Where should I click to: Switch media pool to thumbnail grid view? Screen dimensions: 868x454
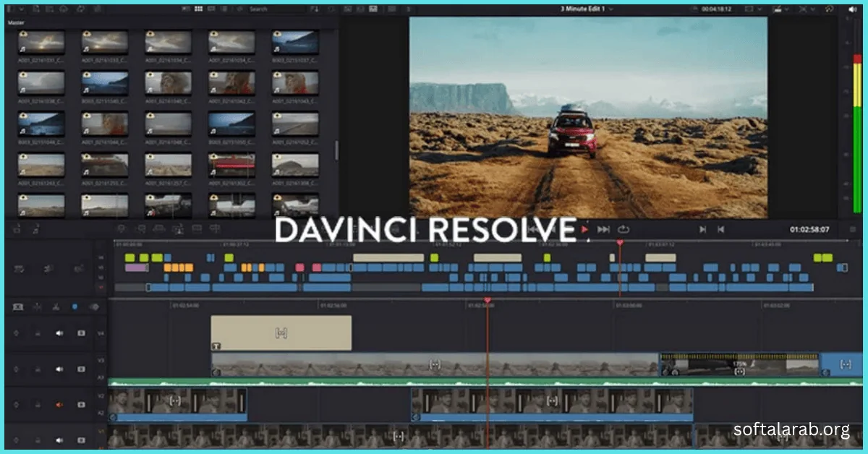point(198,9)
